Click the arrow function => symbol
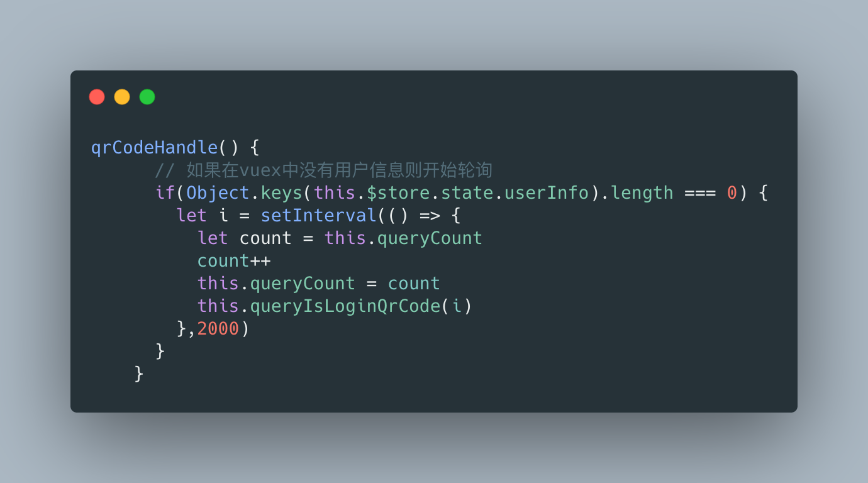The width and height of the screenshot is (868, 483). 430,216
